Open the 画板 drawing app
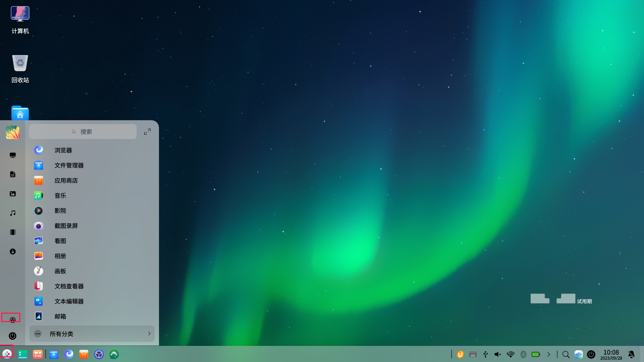The width and height of the screenshot is (644, 362). pos(92,271)
